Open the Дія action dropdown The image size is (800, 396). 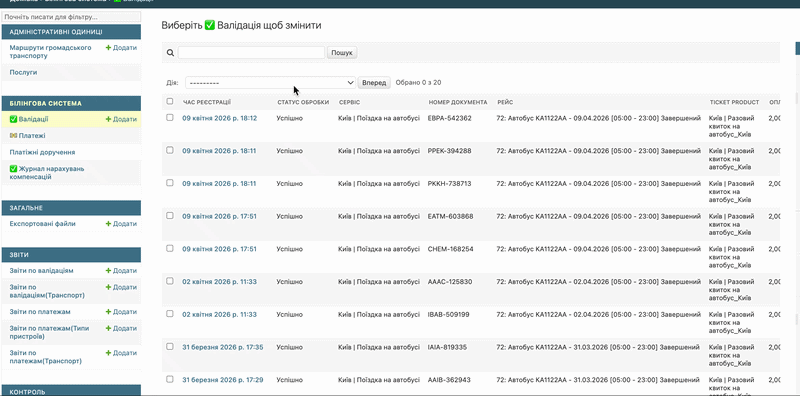(x=270, y=83)
